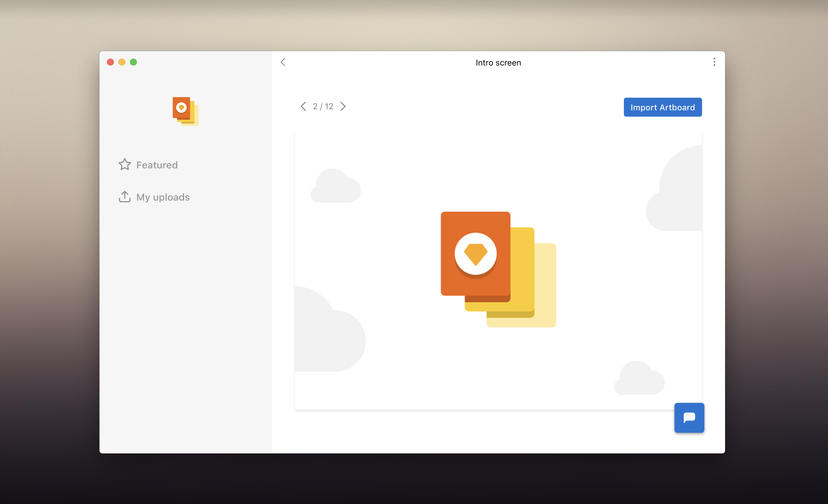Open the three-dot more options menu
This screenshot has width=828, height=504.
click(714, 62)
